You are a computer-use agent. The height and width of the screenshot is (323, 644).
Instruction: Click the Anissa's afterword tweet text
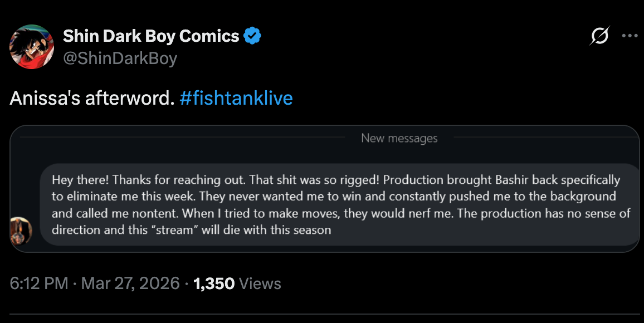click(x=92, y=98)
